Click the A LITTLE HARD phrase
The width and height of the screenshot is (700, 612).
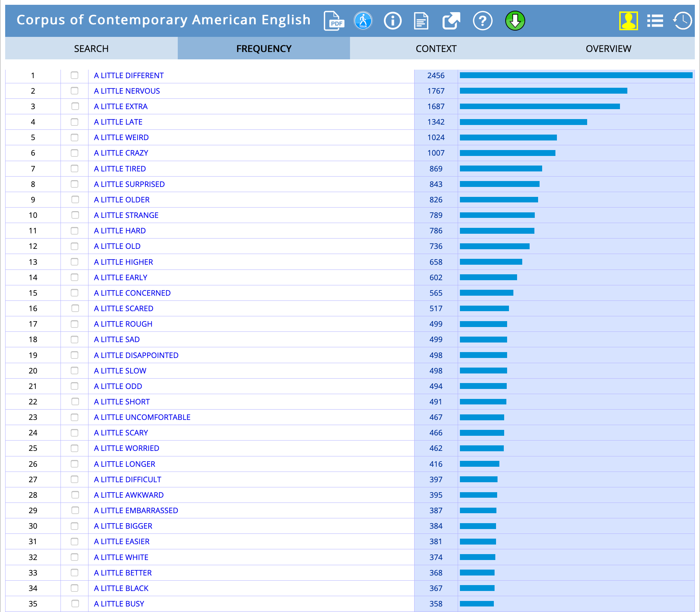pos(120,231)
